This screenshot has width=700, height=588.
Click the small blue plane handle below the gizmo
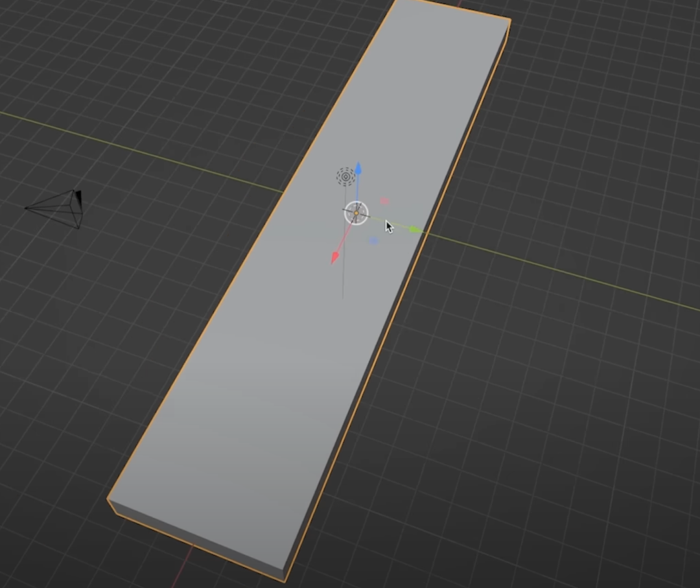click(374, 239)
